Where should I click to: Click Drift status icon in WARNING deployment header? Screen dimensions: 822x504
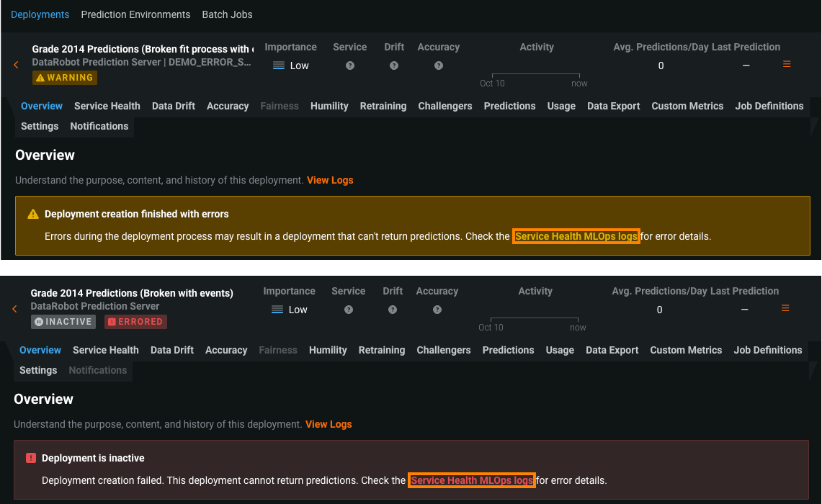coord(394,66)
